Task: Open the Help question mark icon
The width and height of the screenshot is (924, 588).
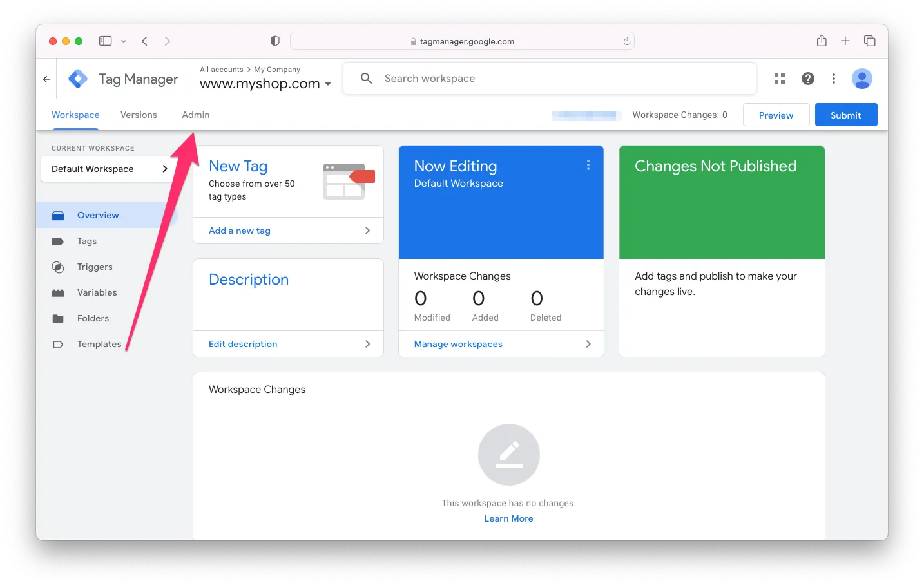Action: [x=807, y=79]
